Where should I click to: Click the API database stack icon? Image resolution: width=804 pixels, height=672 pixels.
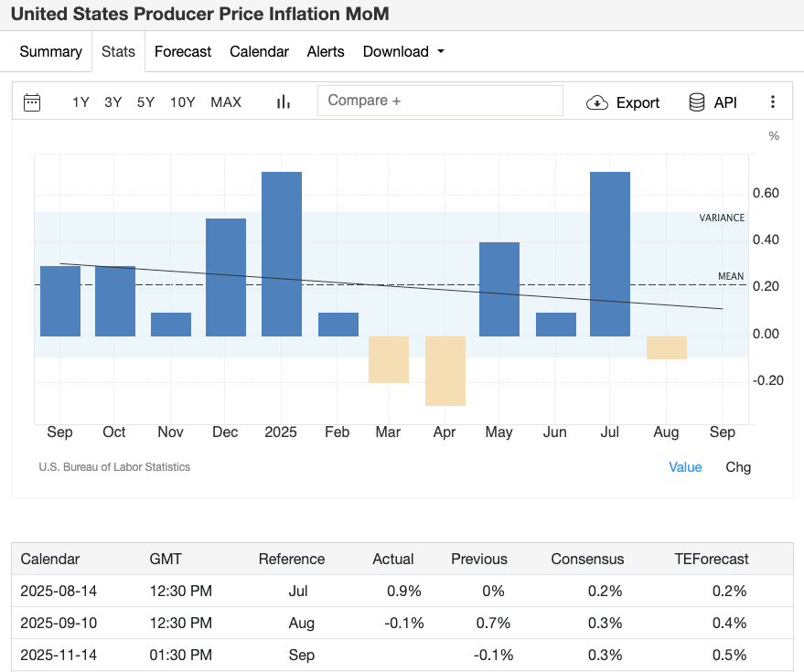[697, 102]
